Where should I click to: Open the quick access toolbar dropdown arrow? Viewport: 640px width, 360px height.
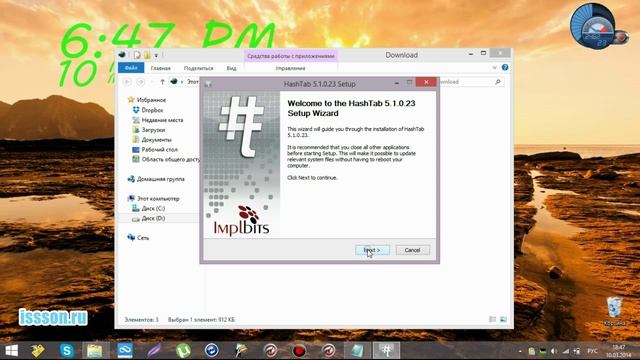pyautogui.click(x=156, y=55)
